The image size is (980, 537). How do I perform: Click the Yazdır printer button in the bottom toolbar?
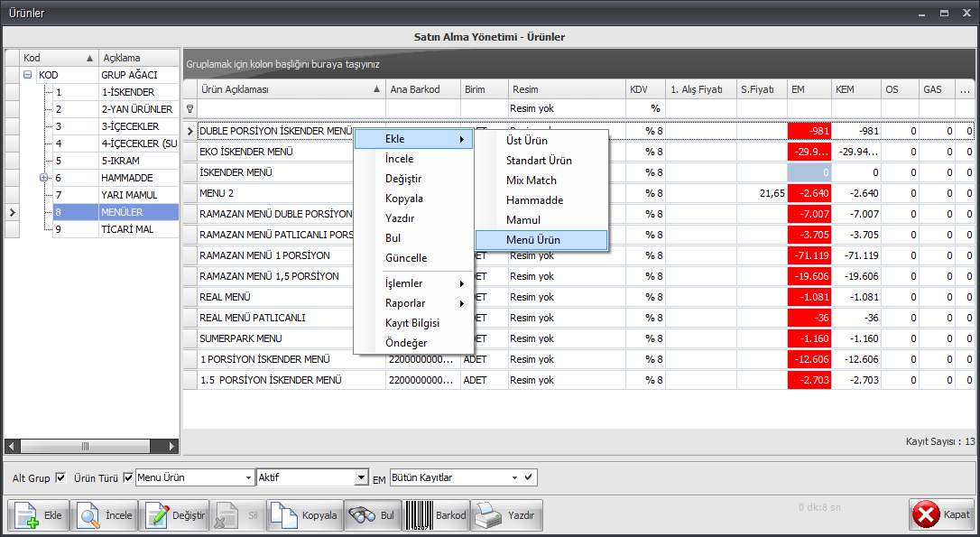coord(505,515)
